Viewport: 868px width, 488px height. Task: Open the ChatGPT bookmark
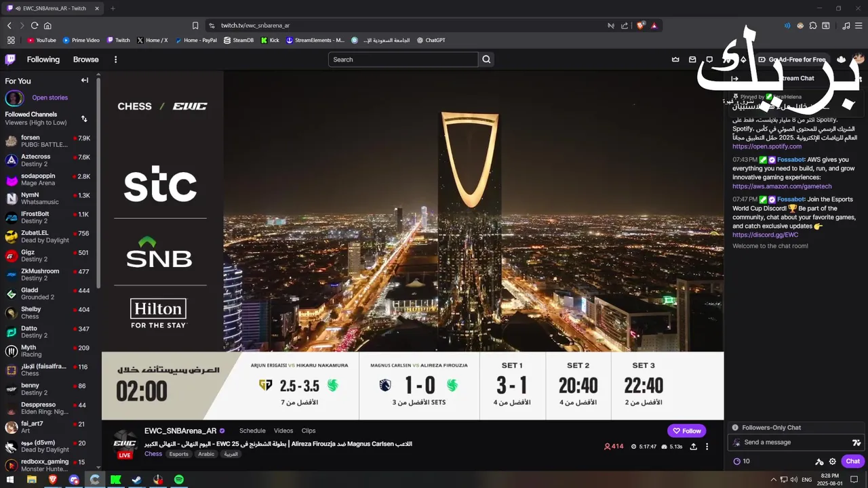pyautogui.click(x=431, y=41)
